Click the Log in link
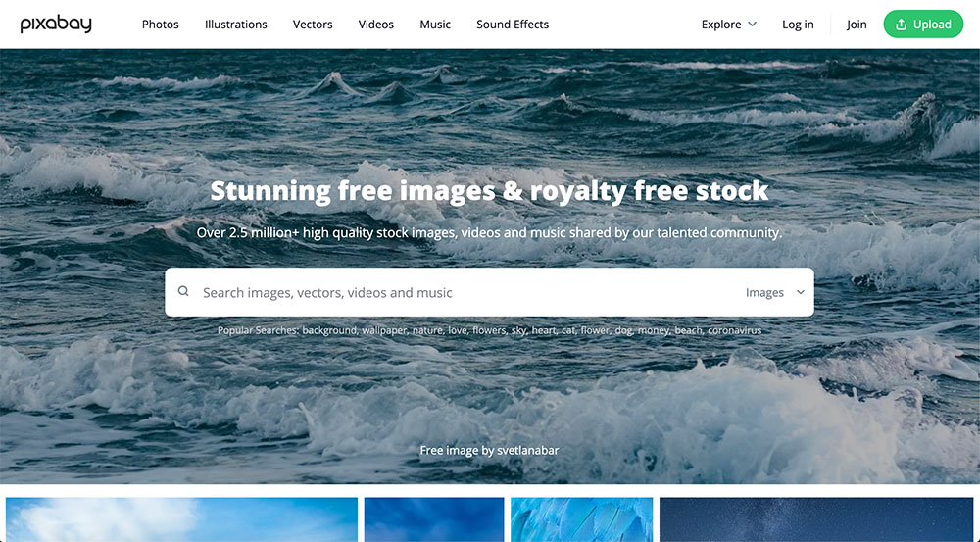Viewport: 980px width, 542px height. point(798,25)
